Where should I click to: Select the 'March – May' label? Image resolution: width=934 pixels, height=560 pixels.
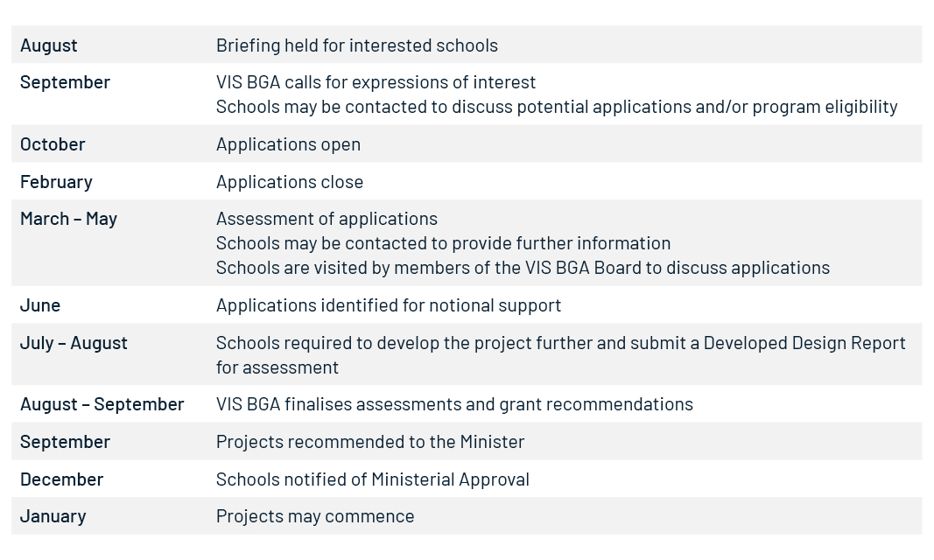[68, 219]
